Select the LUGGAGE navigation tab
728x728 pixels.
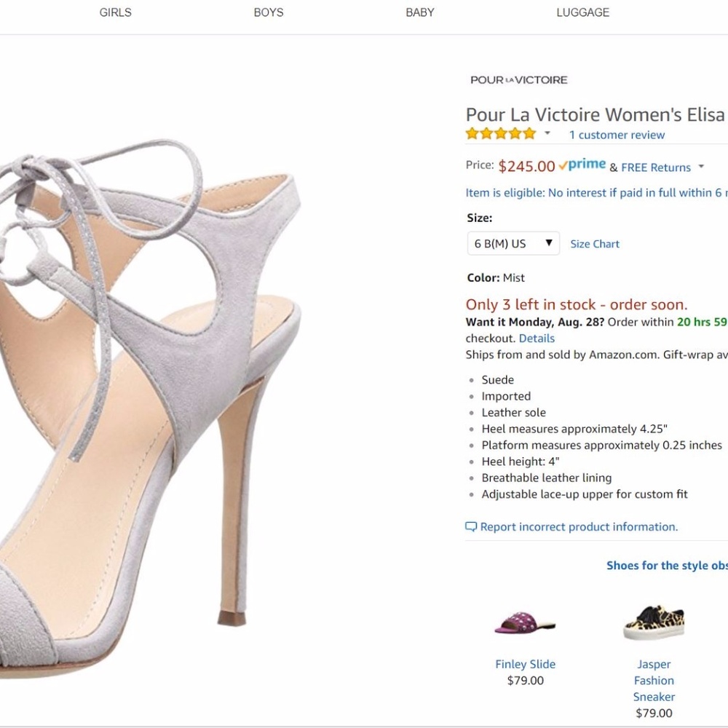[582, 12]
